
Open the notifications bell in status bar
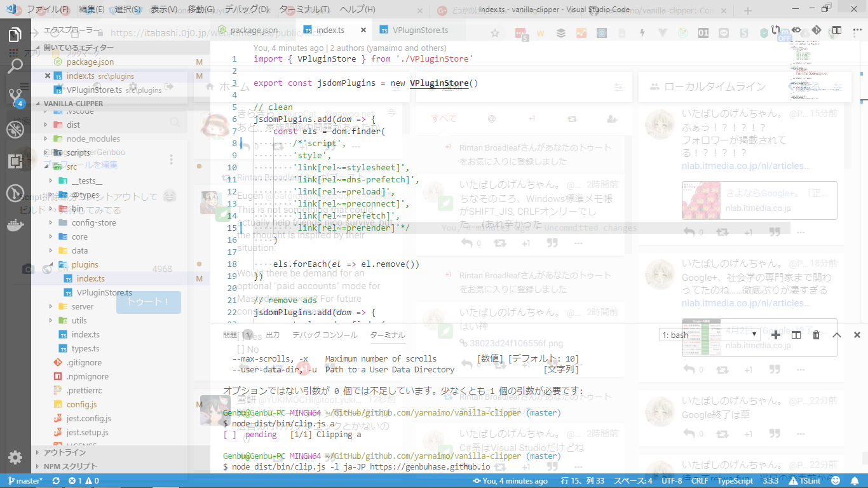pyautogui.click(x=853, y=481)
